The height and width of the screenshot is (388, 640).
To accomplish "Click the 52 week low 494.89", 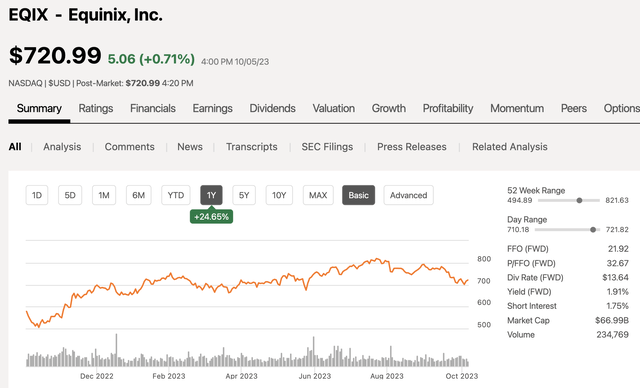I will click(520, 200).
